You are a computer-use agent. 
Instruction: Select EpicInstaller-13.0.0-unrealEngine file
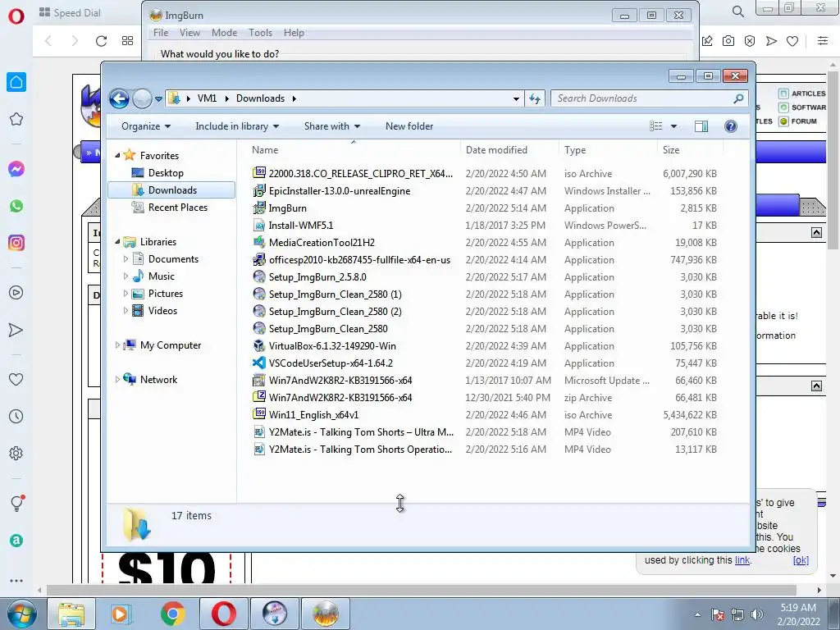pos(340,190)
